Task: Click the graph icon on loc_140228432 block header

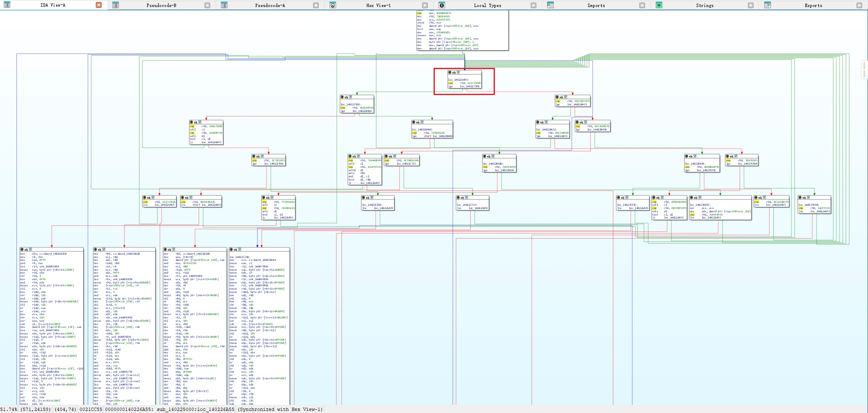Action: 546,122
